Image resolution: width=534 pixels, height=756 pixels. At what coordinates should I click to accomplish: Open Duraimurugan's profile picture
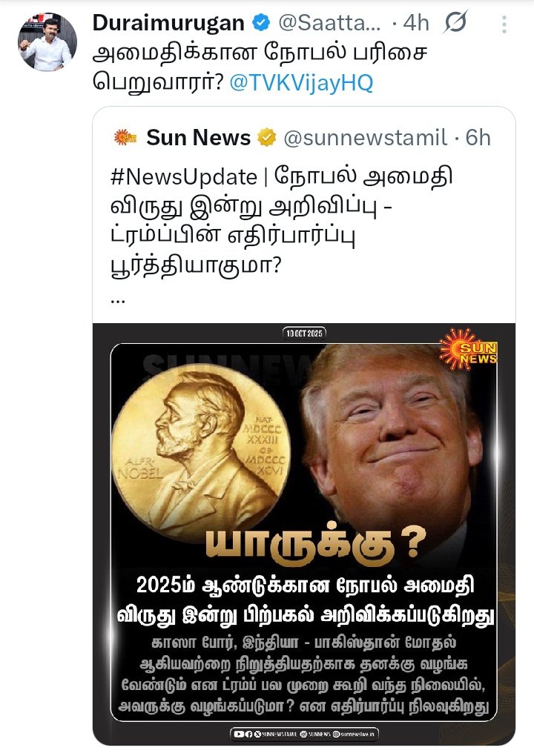coord(47,42)
